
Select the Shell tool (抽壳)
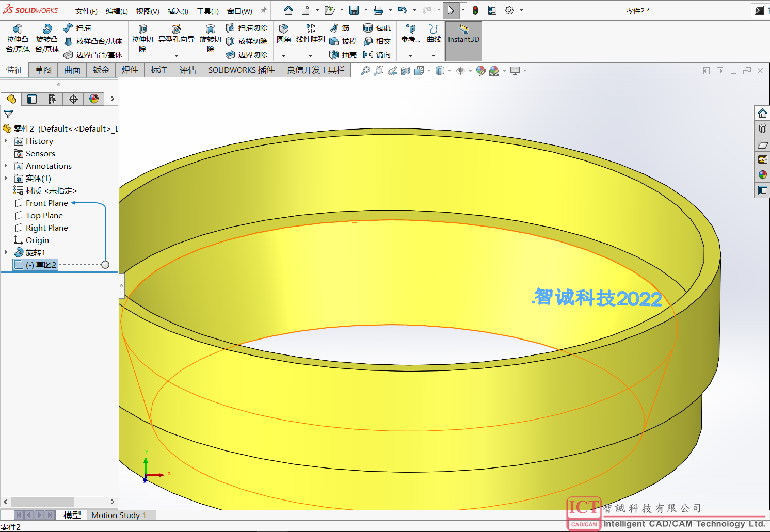coord(343,55)
